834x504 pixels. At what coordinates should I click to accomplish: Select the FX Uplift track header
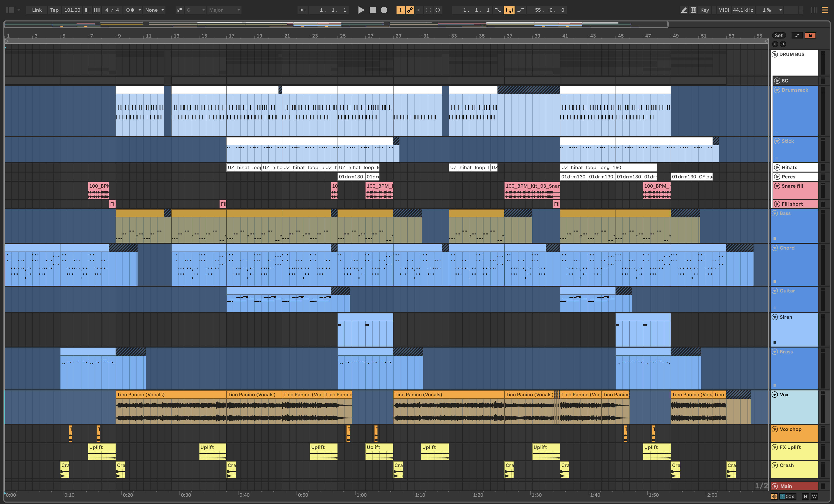click(x=794, y=452)
